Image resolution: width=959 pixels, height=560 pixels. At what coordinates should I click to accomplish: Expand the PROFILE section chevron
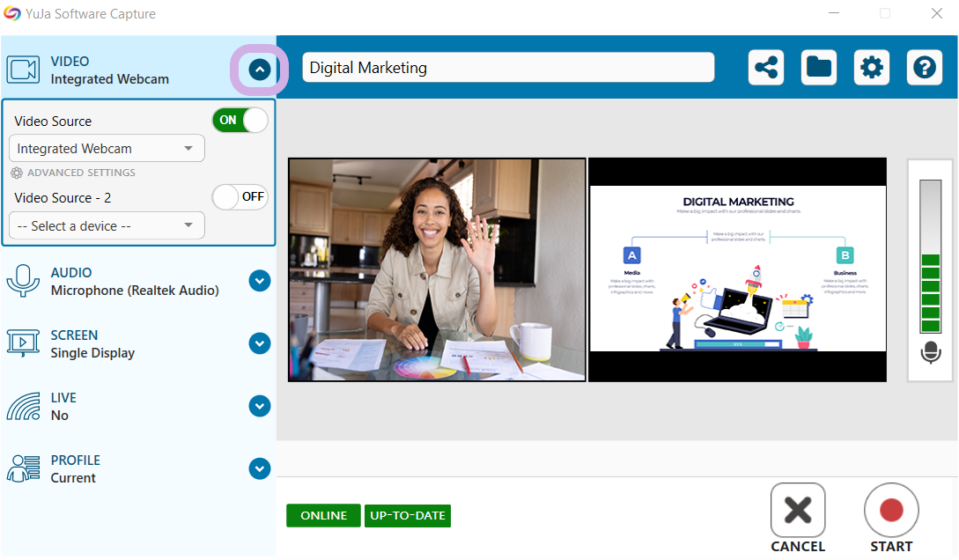pos(259,469)
